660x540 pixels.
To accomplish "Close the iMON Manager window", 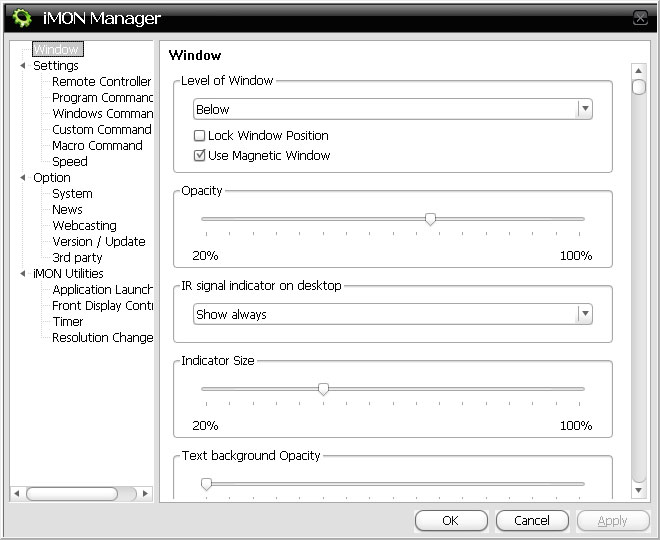I will (640, 18).
